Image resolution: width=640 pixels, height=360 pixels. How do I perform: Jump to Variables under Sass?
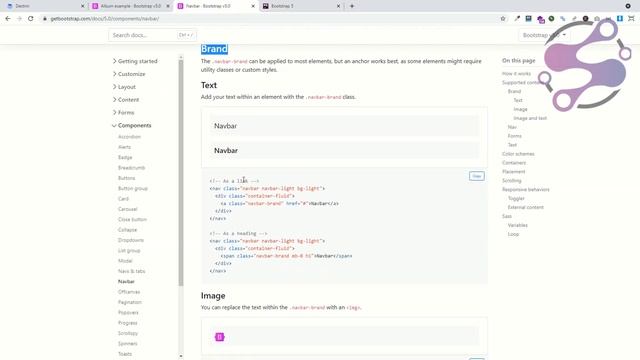518,225
